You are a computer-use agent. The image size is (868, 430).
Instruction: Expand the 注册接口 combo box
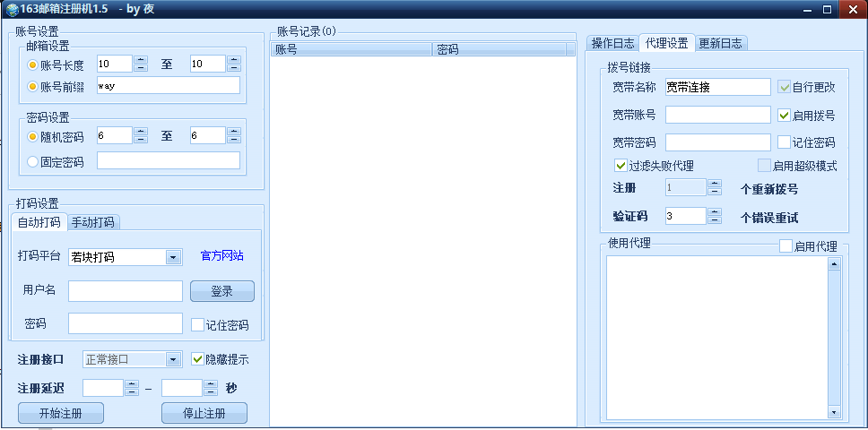pos(173,360)
